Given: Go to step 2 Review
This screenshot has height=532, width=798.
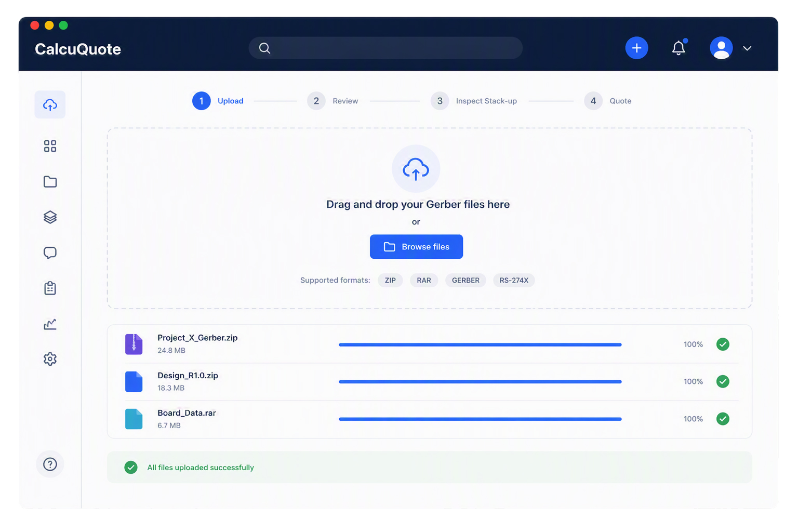Looking at the screenshot, I should coord(332,101).
